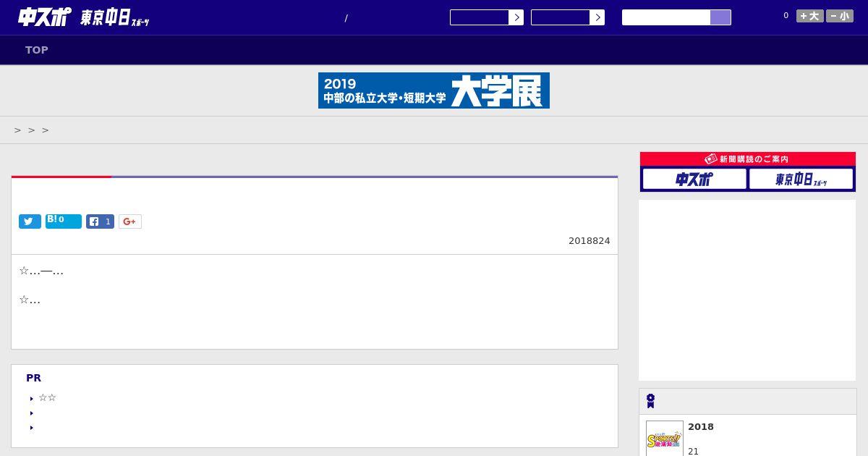Click the purple search submit button
The image size is (868, 456).
[x=720, y=17]
